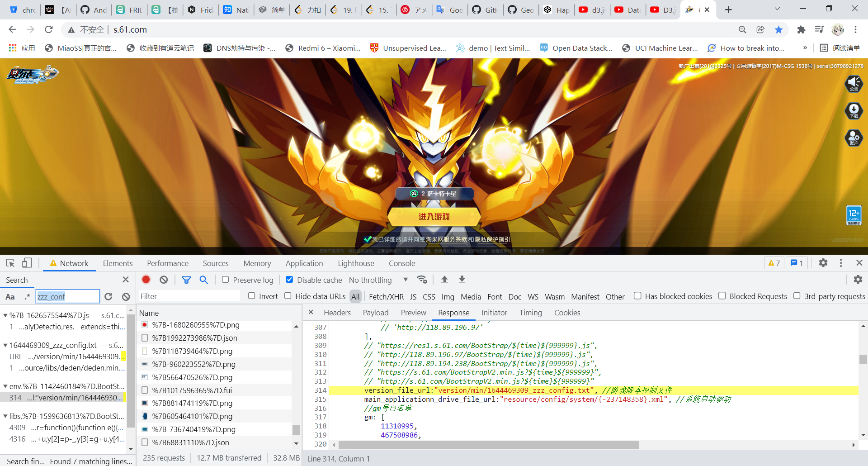Click the request list vertical scrollbar thumb

pos(296,430)
